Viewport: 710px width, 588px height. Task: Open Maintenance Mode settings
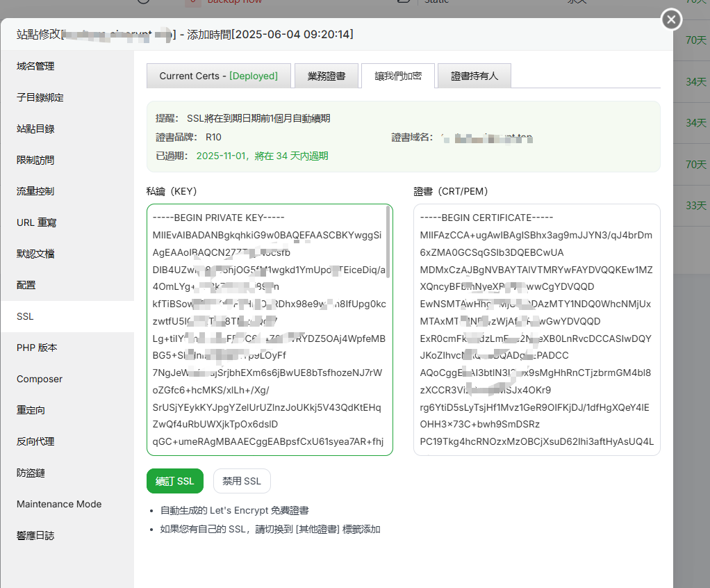[59, 505]
